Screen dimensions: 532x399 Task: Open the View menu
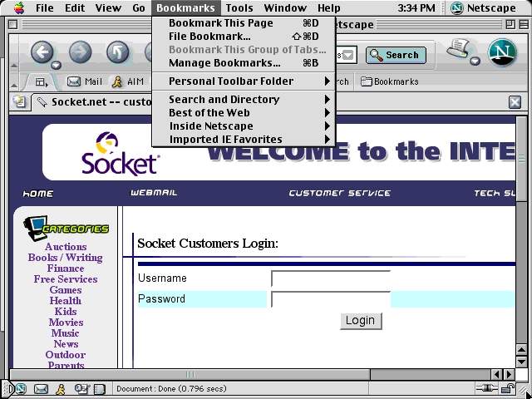point(108,7)
